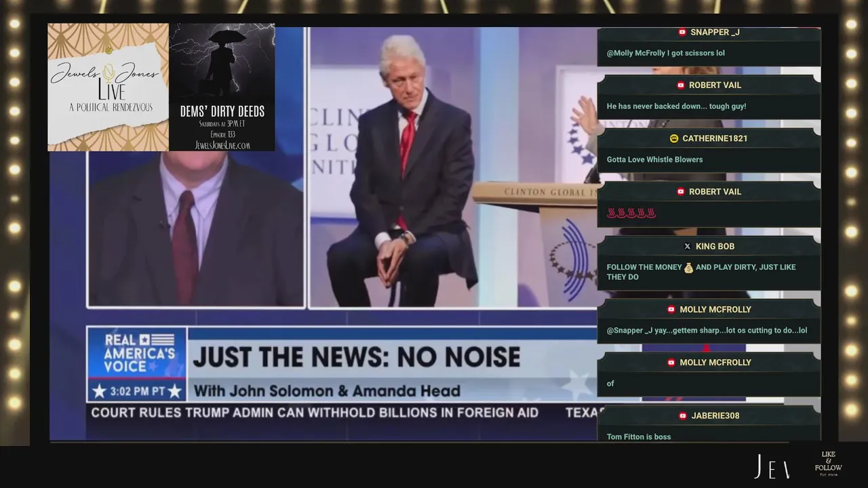868x488 pixels.
Task: Click the JABERIE308 username
Action: pos(715,415)
